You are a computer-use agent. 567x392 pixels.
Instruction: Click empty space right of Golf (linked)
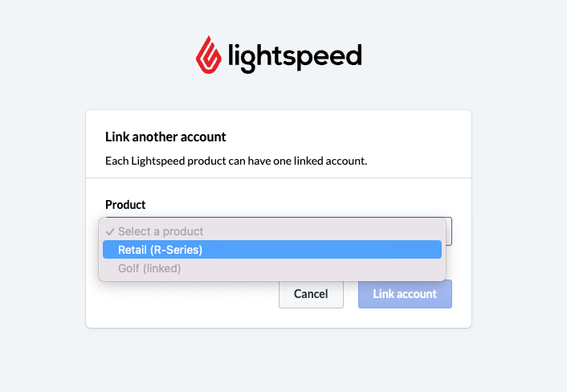[311, 268]
